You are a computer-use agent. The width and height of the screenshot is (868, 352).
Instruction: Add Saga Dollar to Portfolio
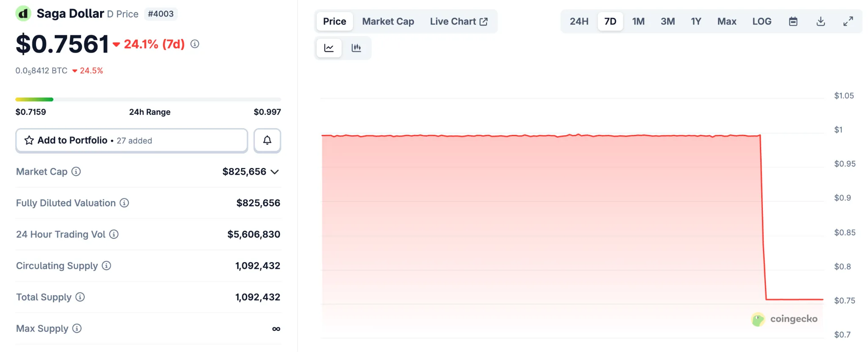(131, 140)
